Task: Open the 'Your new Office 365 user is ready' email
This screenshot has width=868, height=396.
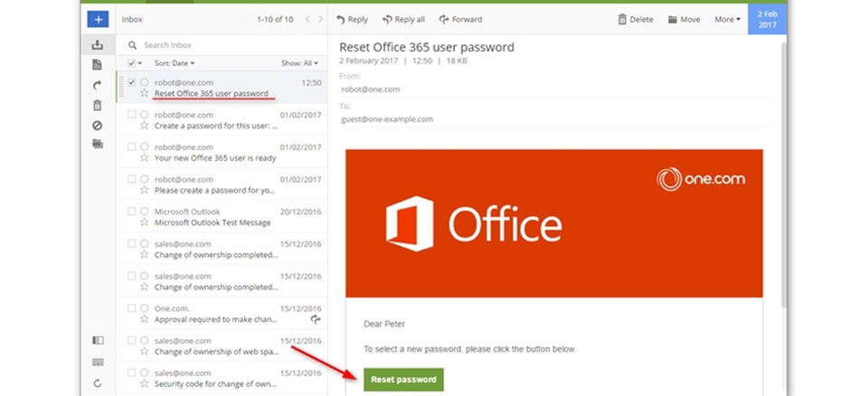Action: 222,152
